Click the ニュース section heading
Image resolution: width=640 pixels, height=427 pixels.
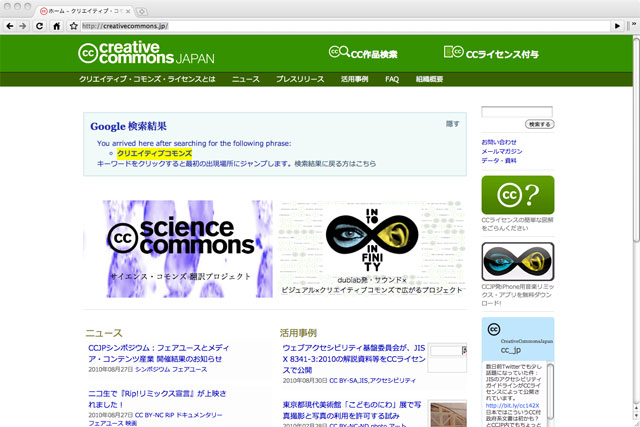[104, 333]
